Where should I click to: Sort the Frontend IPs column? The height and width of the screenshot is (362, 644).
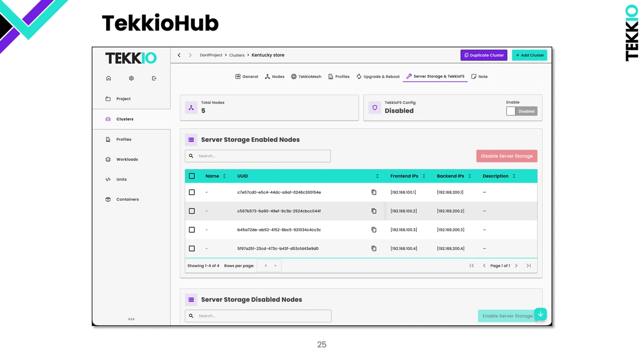click(x=423, y=176)
